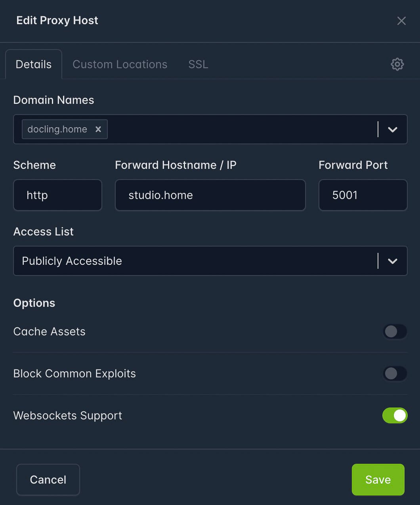
Task: Click the green Save button
Action: tap(378, 480)
